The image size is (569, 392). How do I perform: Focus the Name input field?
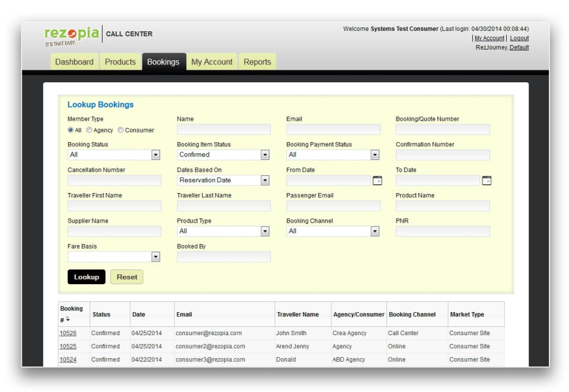pyautogui.click(x=224, y=130)
